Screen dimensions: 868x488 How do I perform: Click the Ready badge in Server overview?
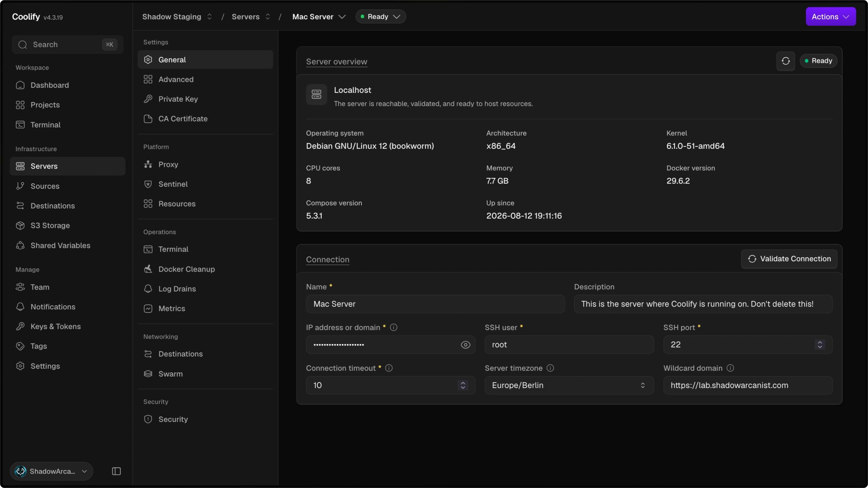[818, 61]
